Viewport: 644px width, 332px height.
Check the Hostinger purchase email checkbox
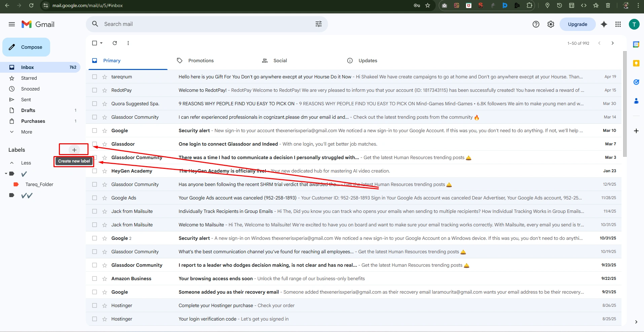[x=95, y=305]
